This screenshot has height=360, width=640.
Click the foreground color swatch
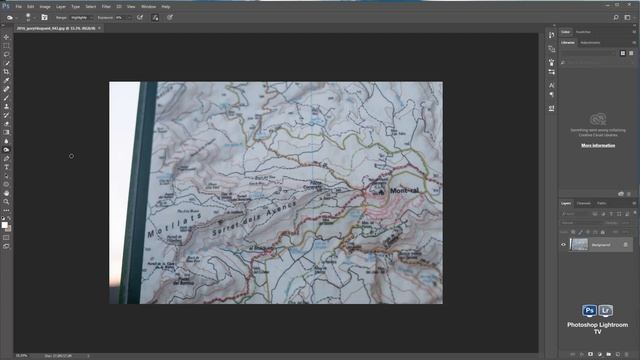[4, 225]
